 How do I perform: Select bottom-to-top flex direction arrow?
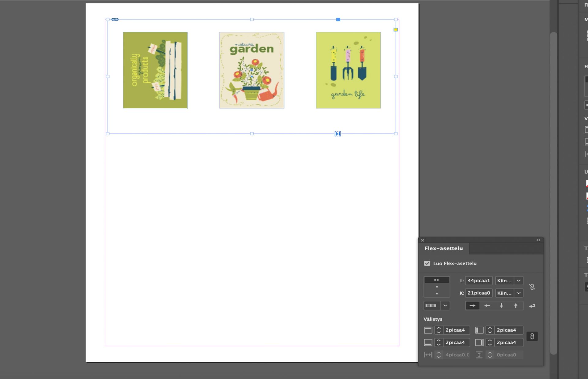tap(516, 306)
